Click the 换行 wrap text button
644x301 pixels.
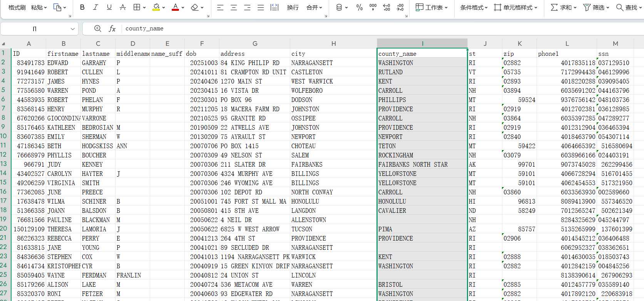(293, 7)
